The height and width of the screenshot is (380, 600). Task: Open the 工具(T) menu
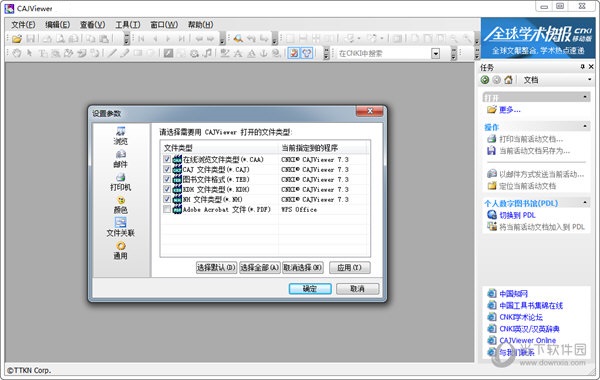[x=128, y=25]
